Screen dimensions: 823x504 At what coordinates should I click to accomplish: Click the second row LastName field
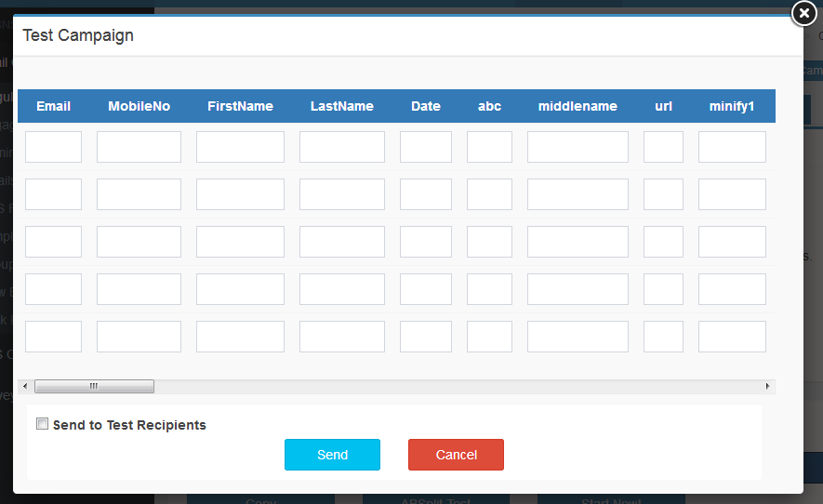[x=341, y=194]
